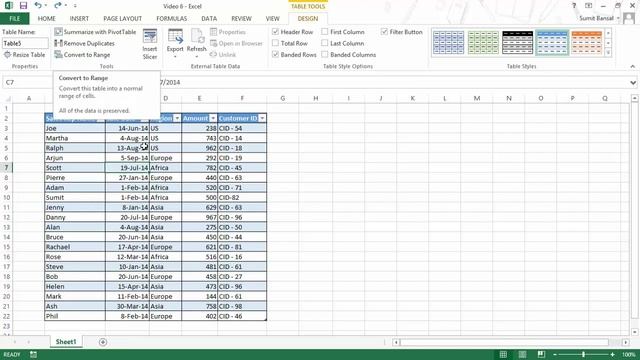Select the blue banded table style
The height and width of the screenshot is (360, 640).
tap(552, 42)
